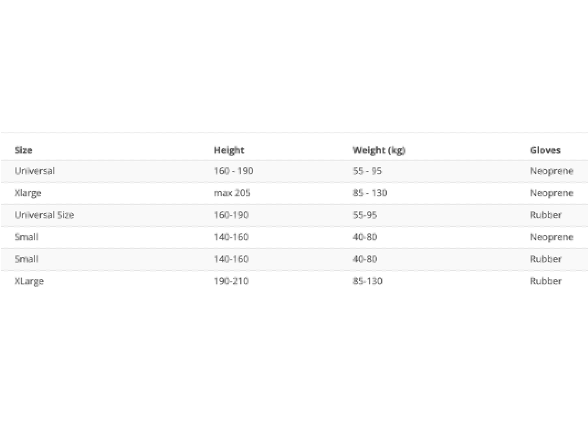Click the 55 - 95 weight cell

tap(367, 171)
